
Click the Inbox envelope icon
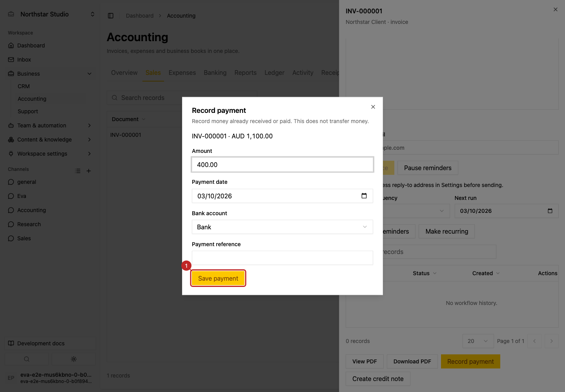coord(11,60)
